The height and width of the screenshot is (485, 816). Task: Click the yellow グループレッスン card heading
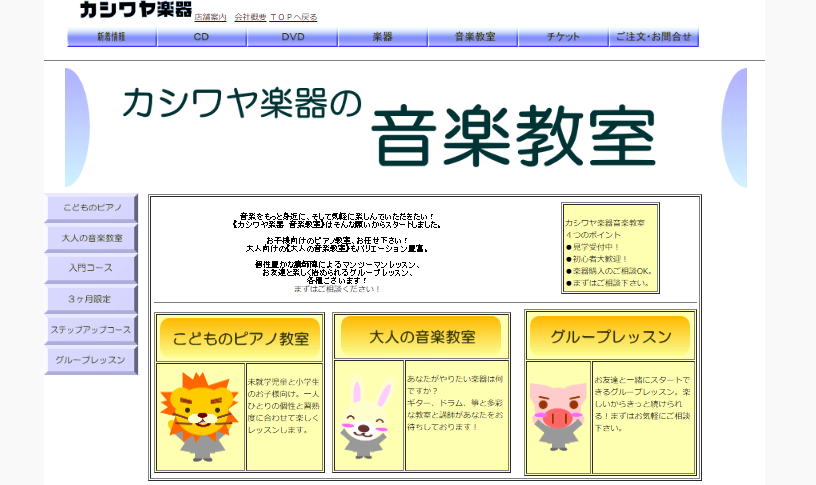point(609,337)
